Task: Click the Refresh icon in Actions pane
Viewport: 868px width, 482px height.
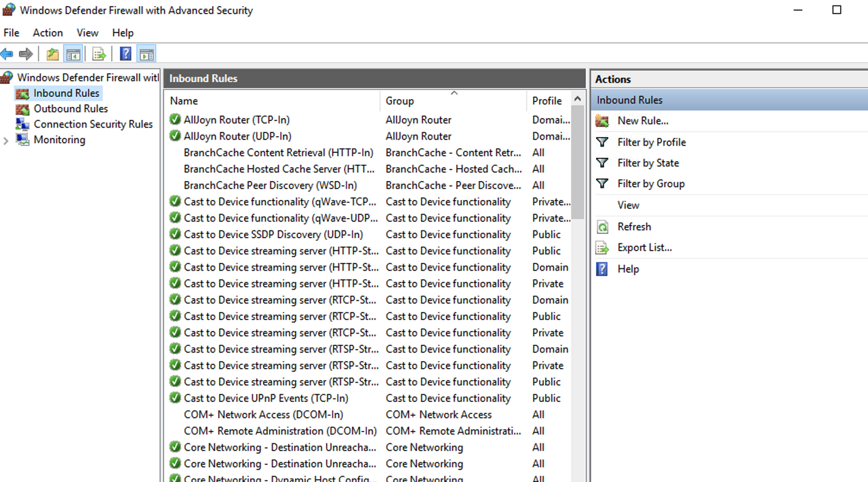Action: point(602,227)
